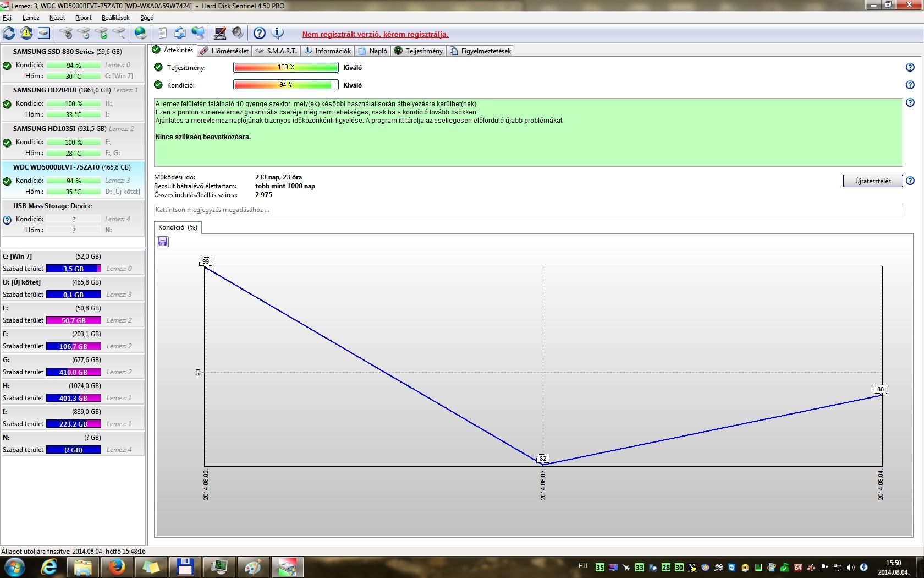This screenshot has width=924, height=578.
Task: Open the Beállítások menu
Action: (x=116, y=18)
